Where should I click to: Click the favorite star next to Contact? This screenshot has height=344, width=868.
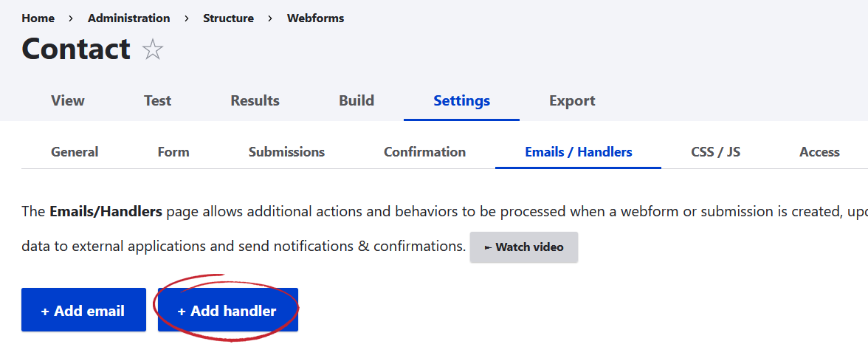153,49
